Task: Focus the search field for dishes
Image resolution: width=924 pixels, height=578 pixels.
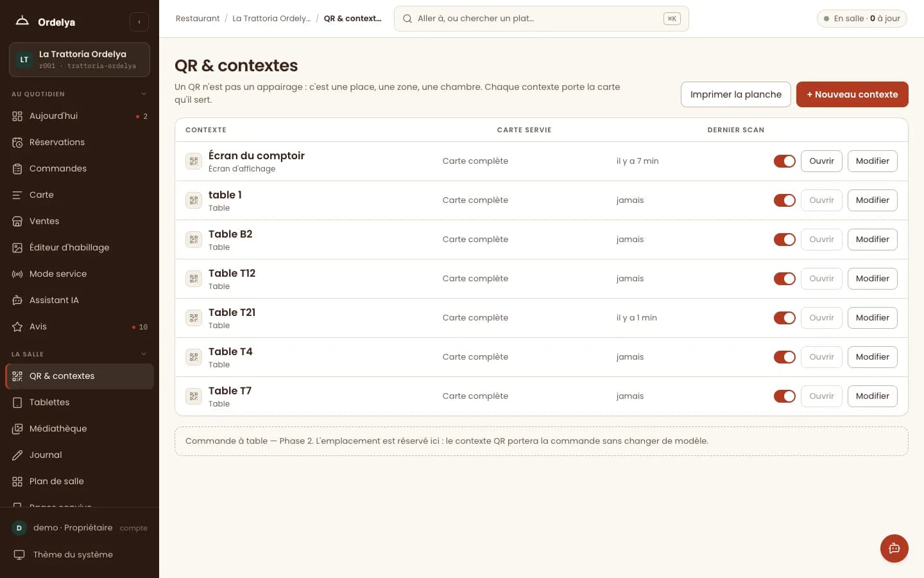Action: (541, 19)
